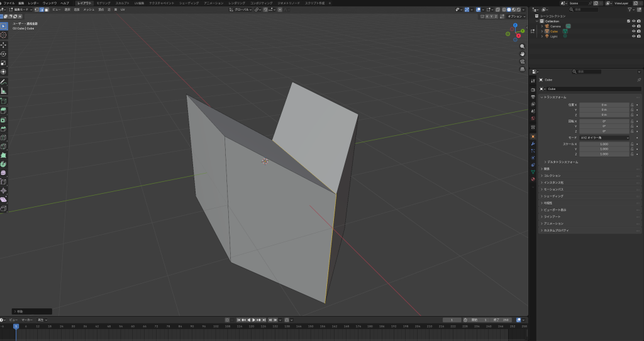Click the pan hand viewport icon
Screen dimensions: 644x341
tap(523, 54)
